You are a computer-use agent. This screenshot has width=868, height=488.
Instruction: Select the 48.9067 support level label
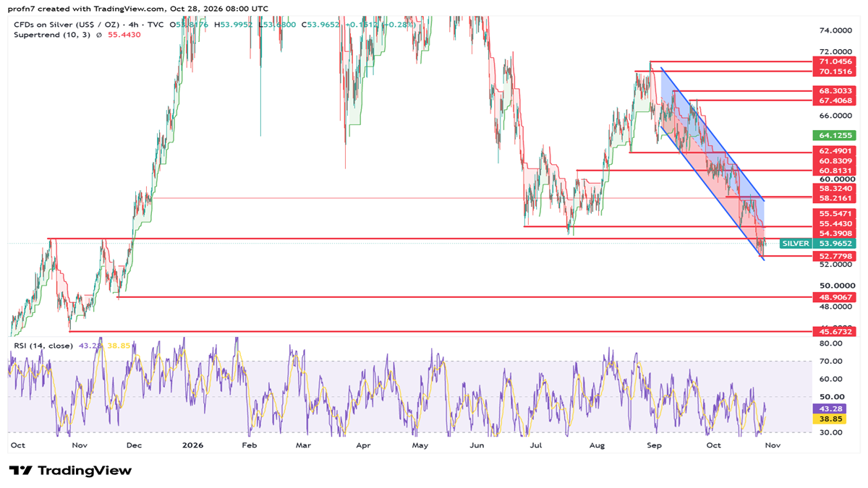[836, 297]
